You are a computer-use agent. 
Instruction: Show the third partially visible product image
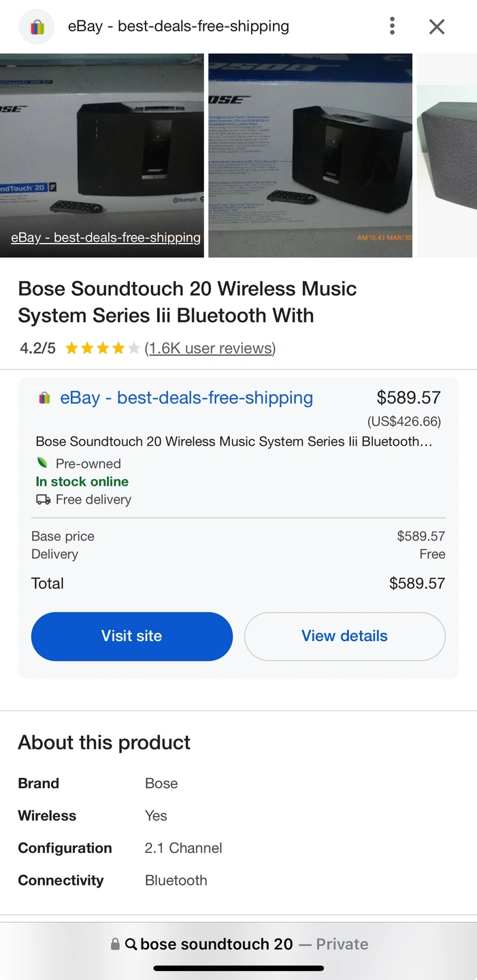(447, 155)
